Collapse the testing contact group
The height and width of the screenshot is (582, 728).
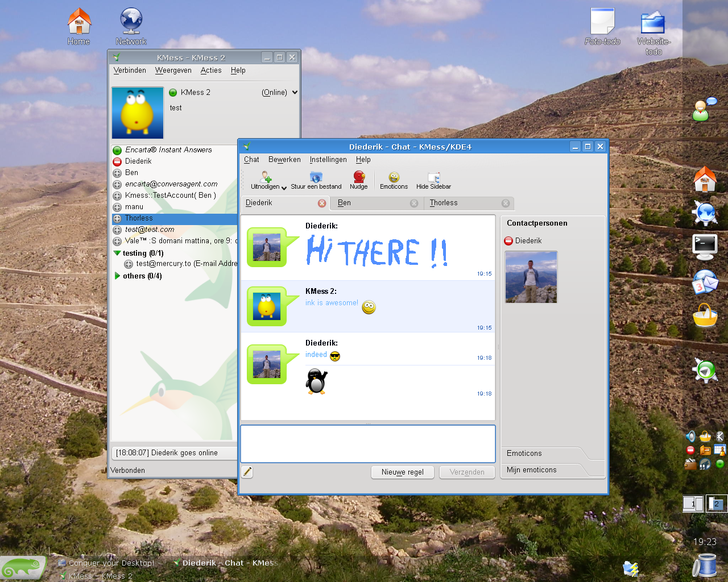coord(117,253)
